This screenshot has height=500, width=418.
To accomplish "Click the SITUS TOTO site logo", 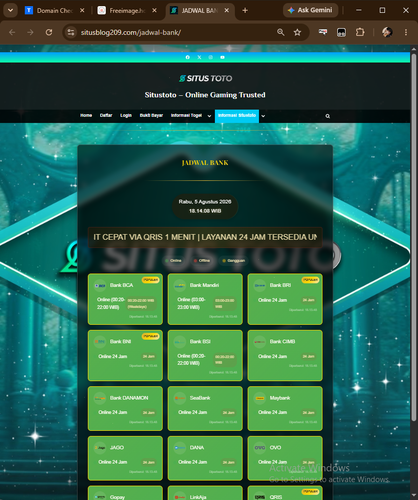I will click(x=205, y=78).
